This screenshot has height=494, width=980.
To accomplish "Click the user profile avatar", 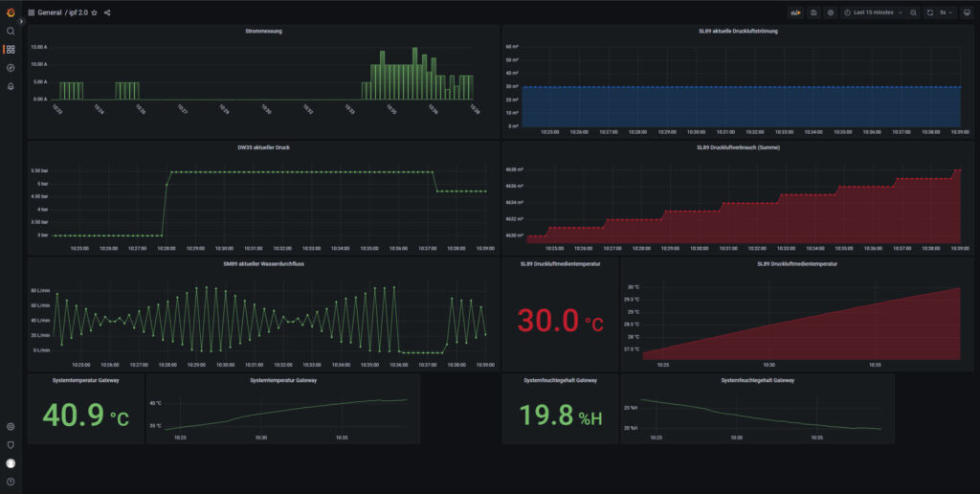I will click(11, 463).
